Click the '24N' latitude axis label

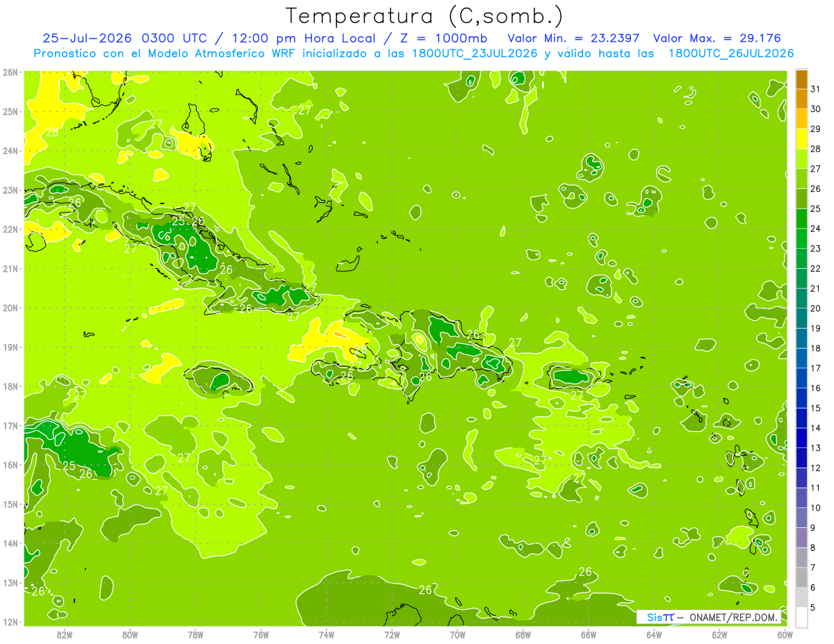pyautogui.click(x=10, y=151)
